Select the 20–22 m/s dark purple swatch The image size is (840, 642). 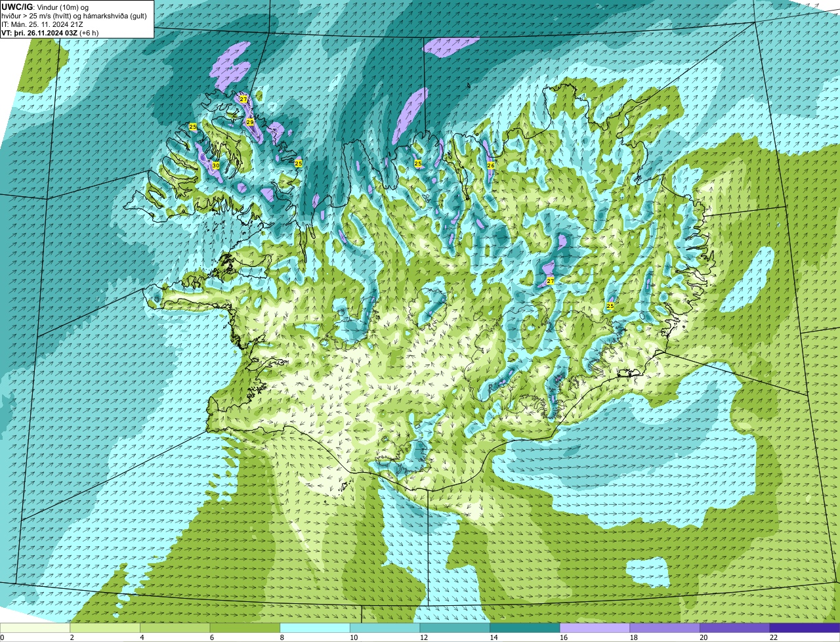734,628
